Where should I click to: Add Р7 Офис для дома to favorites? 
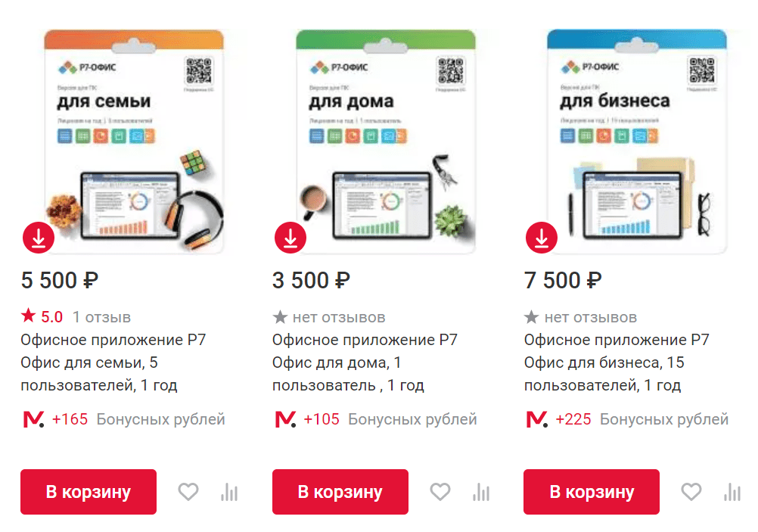[440, 492]
